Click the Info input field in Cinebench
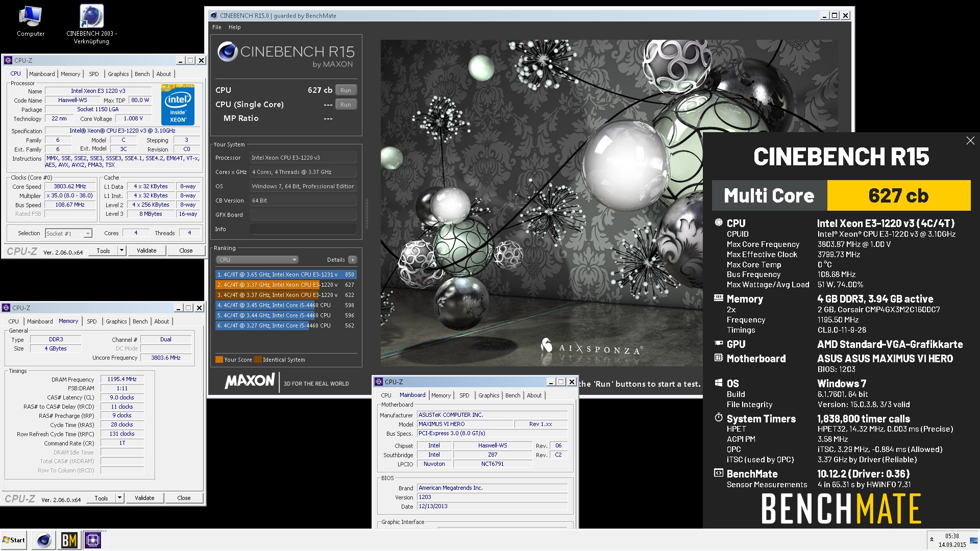 click(x=303, y=229)
